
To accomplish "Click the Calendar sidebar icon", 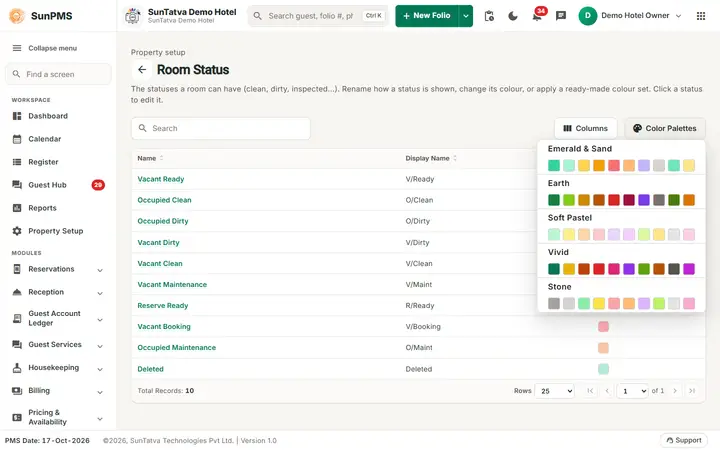I will (17, 139).
